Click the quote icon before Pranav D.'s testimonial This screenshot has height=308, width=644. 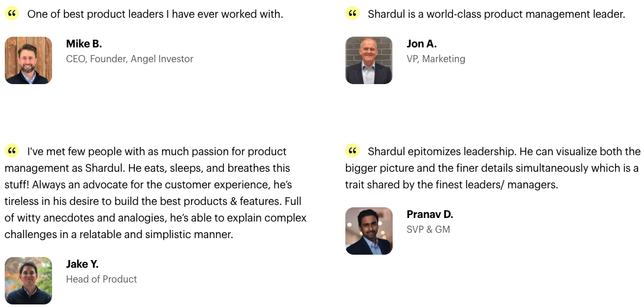click(x=352, y=151)
